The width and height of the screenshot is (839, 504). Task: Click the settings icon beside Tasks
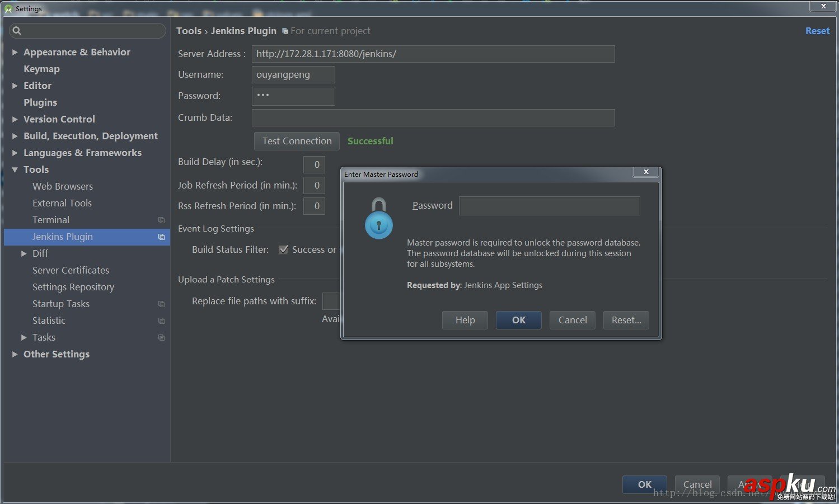coord(162,337)
